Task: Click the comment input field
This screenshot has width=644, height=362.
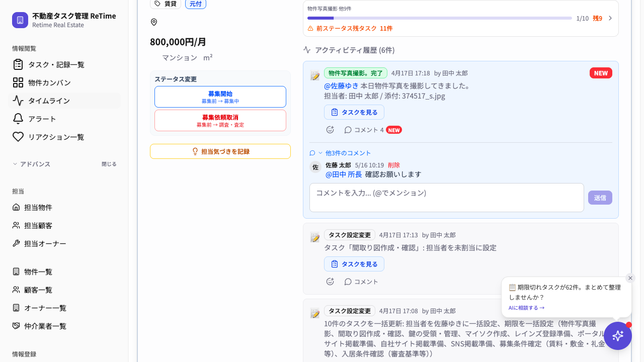Action: pyautogui.click(x=447, y=198)
